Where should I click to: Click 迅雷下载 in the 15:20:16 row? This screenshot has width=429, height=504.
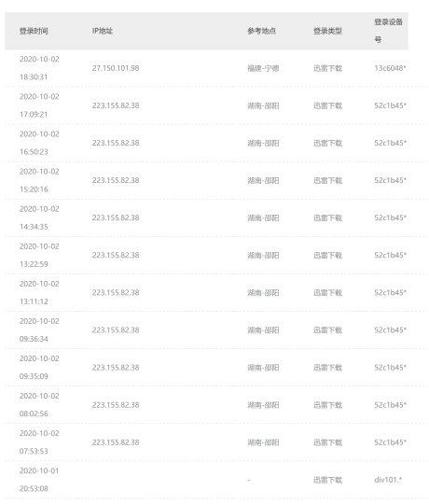[x=327, y=180]
